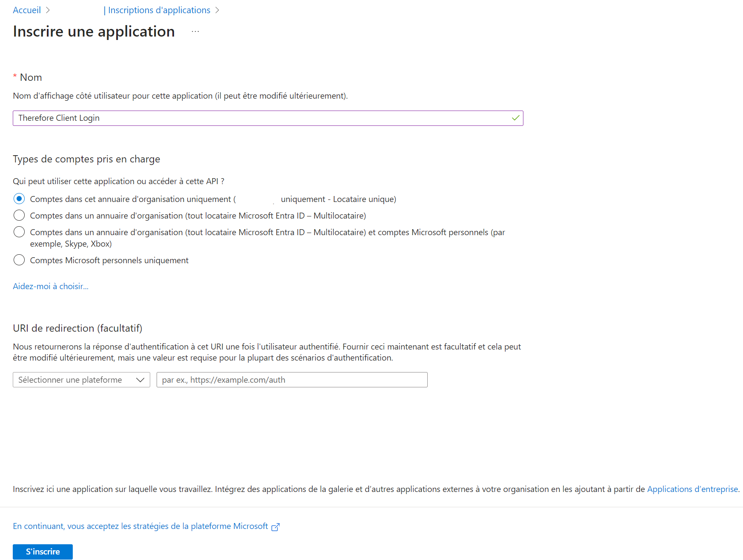Open the "Sélectionner une plateforme" dropdown
The height and width of the screenshot is (560, 743).
[x=81, y=380]
